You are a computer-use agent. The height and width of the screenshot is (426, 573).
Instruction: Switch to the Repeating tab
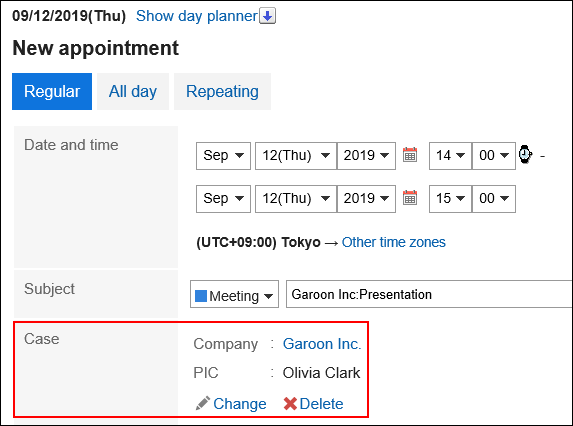(x=222, y=91)
